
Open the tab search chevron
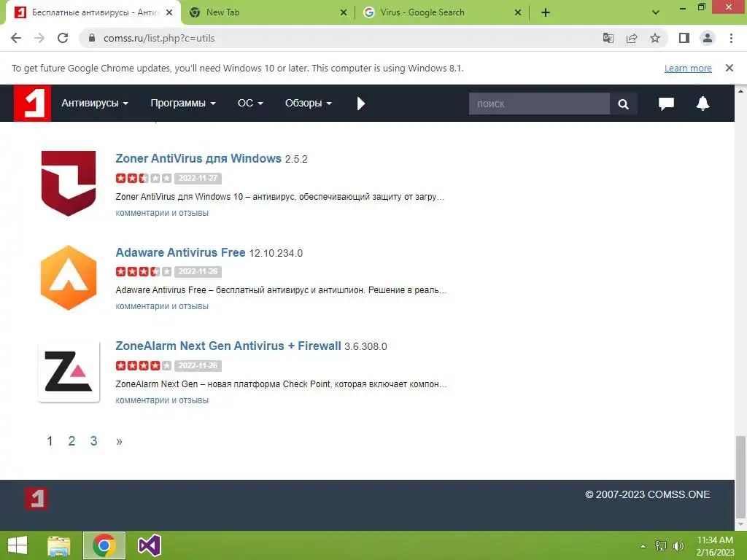656,12
